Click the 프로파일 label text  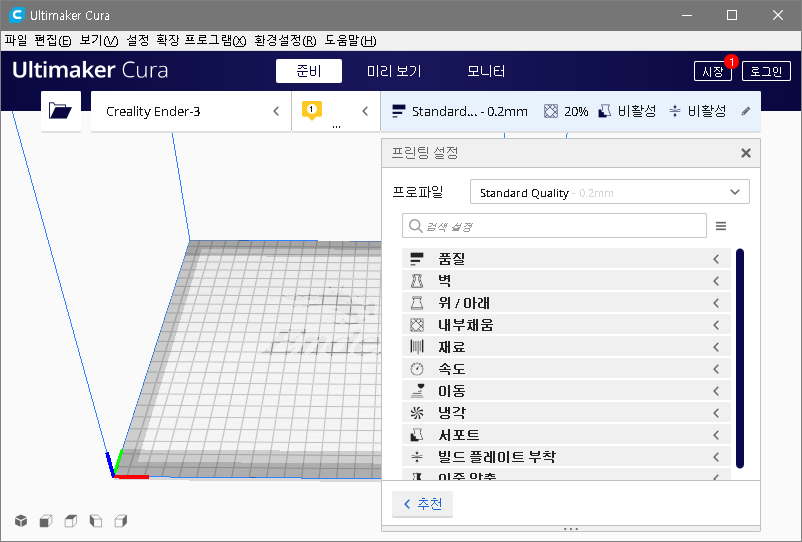(x=417, y=192)
